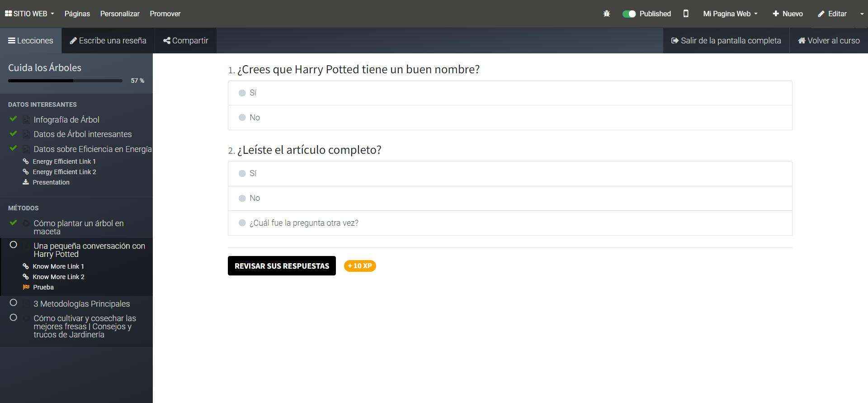This screenshot has width=868, height=403.
Task: Click the Presentation download icon
Action: pos(26,182)
